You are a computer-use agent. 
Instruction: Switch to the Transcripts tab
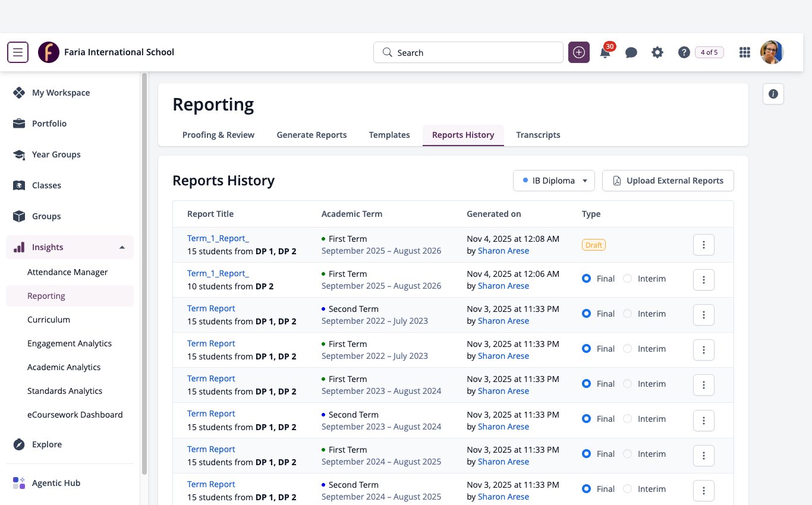[538, 135]
